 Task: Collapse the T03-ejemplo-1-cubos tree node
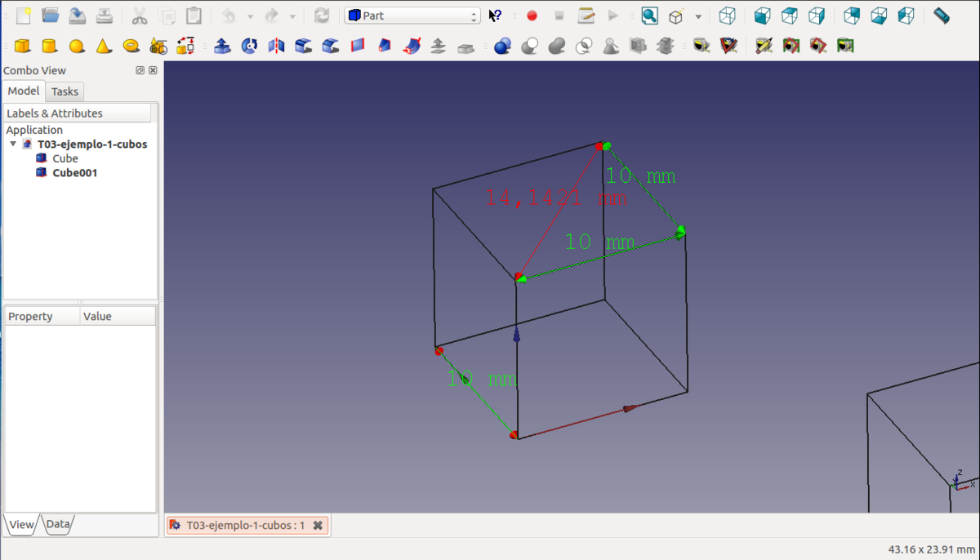pyautogui.click(x=13, y=144)
